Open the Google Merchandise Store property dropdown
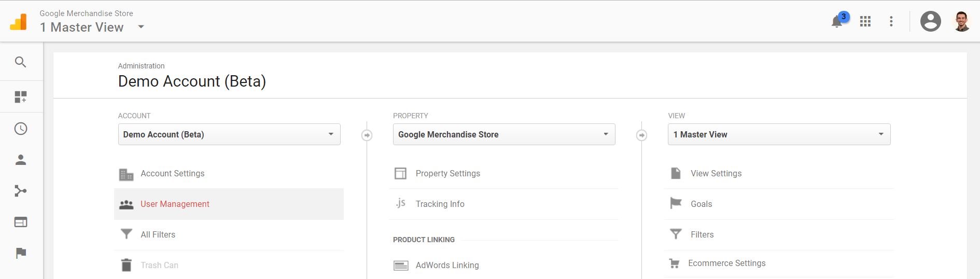The width and height of the screenshot is (980, 279). pyautogui.click(x=504, y=134)
